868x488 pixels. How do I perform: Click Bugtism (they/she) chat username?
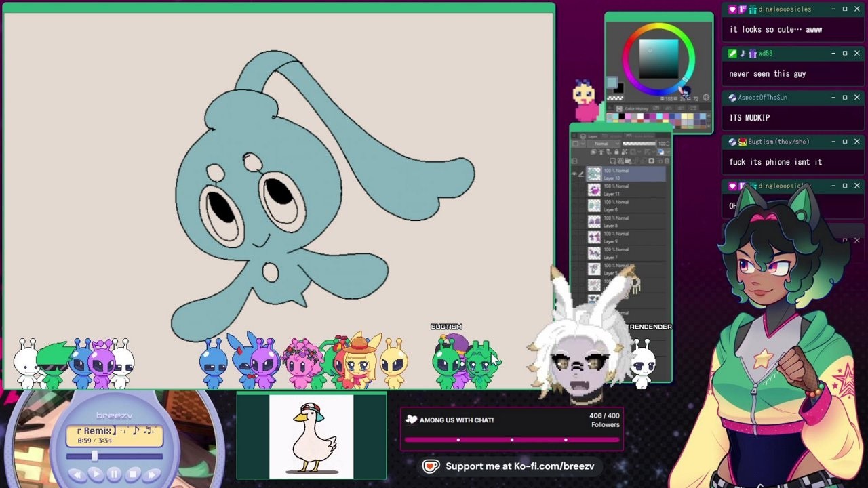click(780, 142)
